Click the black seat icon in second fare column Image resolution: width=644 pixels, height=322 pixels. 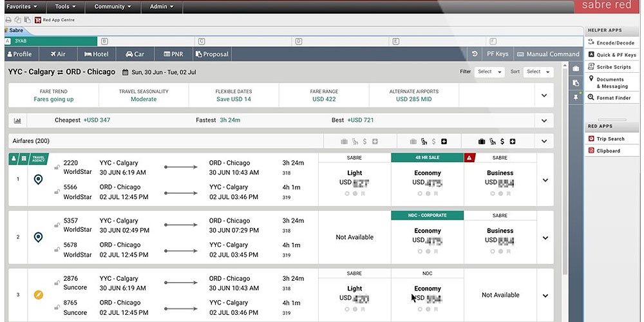pos(424,142)
